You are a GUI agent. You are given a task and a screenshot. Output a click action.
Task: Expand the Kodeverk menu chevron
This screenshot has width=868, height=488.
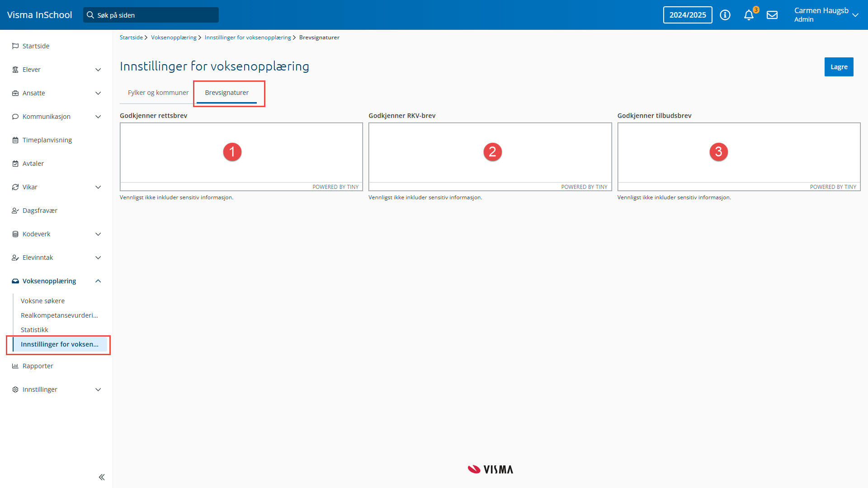98,234
